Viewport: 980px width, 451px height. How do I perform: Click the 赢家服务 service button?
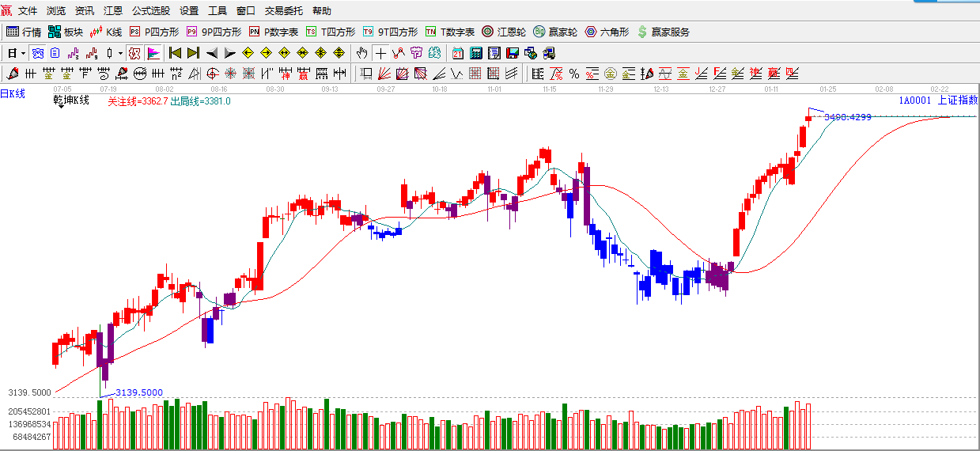pyautogui.click(x=663, y=32)
